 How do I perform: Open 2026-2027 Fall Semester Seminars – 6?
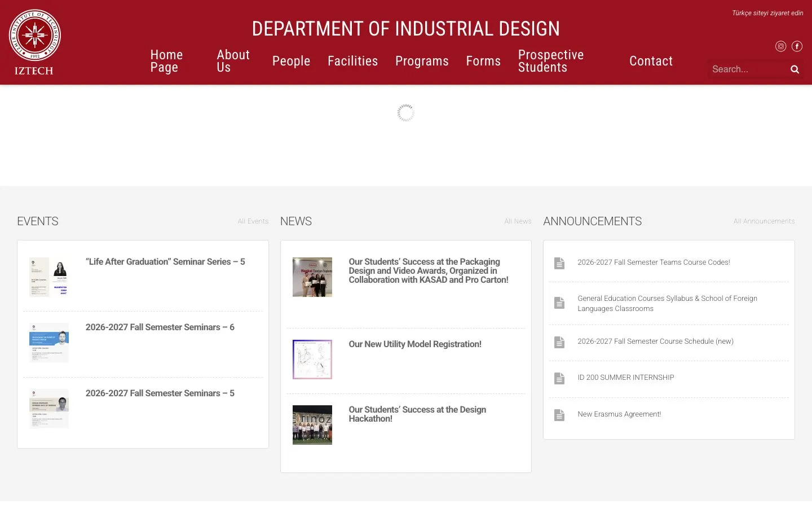(x=160, y=327)
